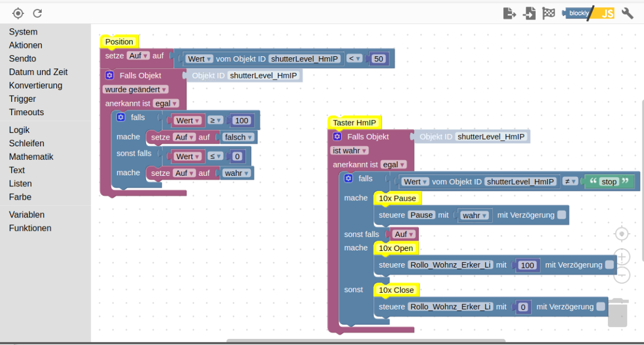Click vertical scrollbar at right edge of workspace
The height and width of the screenshot is (345, 644).
click(642, 180)
